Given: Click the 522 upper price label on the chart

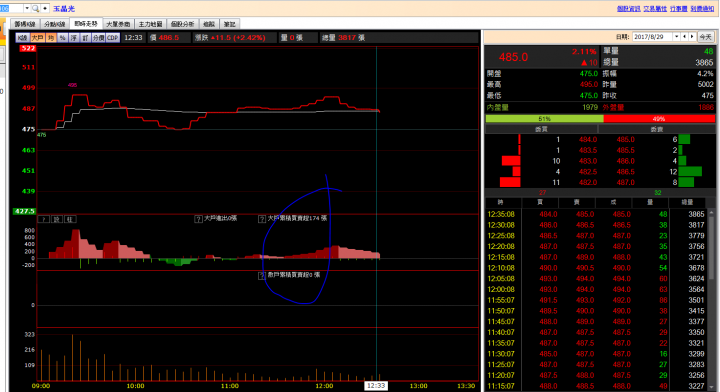Looking at the screenshot, I should pyautogui.click(x=28, y=48).
